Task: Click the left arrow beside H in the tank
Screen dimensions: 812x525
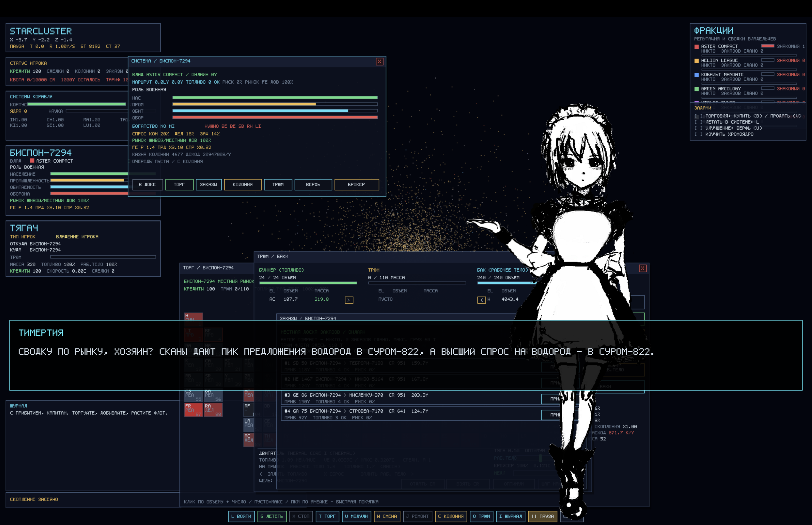Action: (x=481, y=300)
